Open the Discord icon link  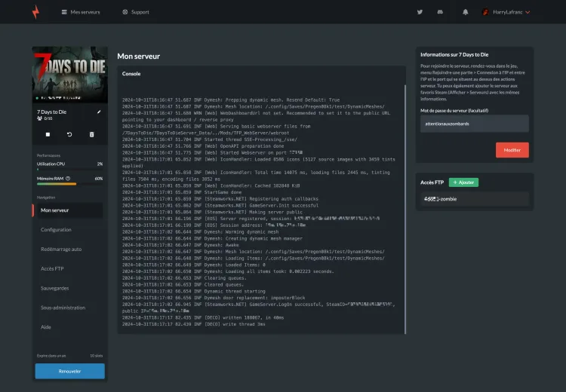click(x=440, y=12)
